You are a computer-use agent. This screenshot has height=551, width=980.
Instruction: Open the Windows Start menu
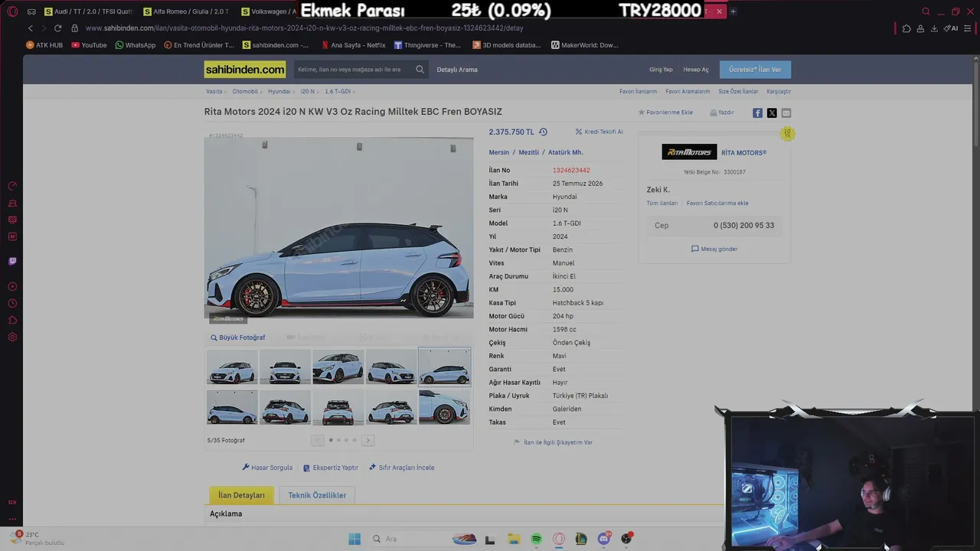point(354,539)
